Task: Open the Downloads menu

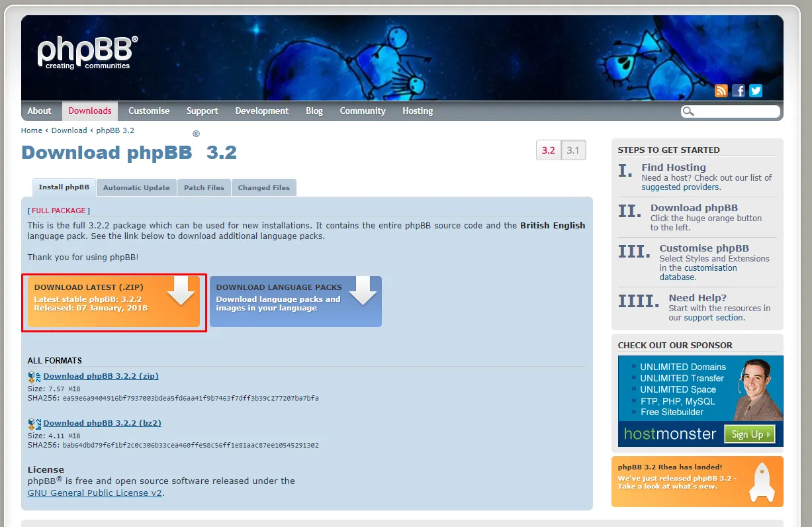Action: [x=90, y=111]
